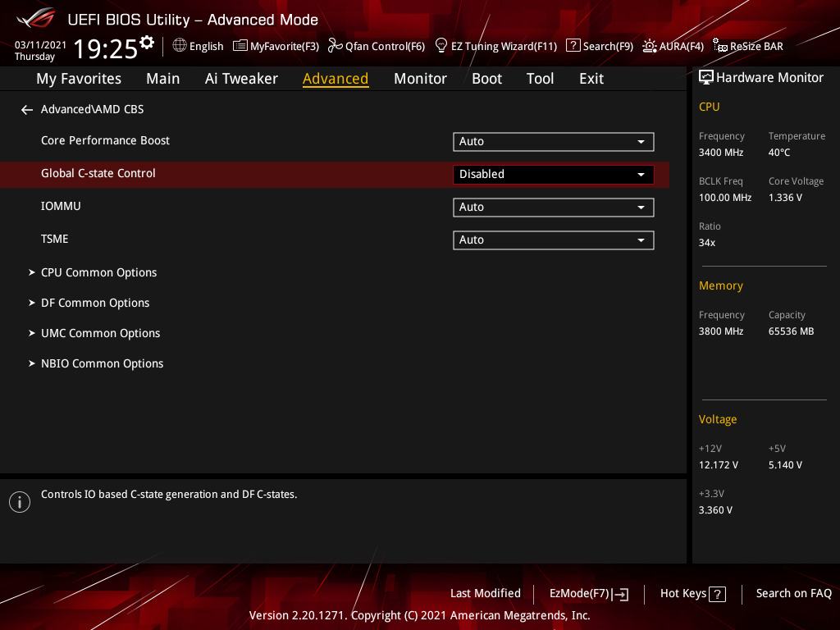Click the globe language icon
Image resolution: width=840 pixels, height=630 pixels.
point(180,46)
